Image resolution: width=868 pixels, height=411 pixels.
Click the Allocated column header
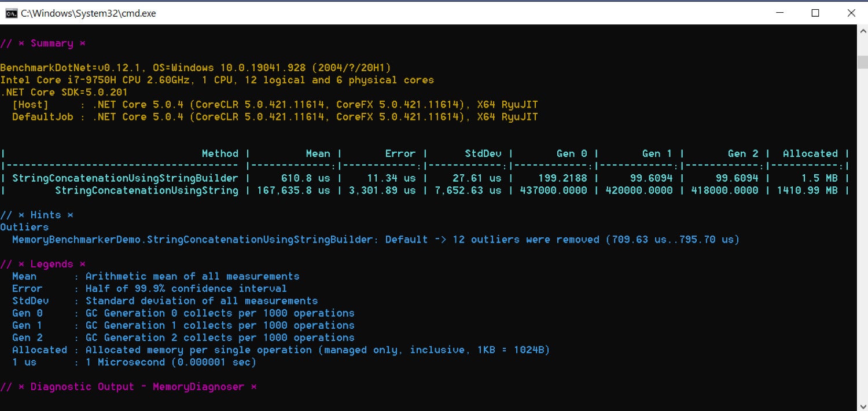click(810, 153)
